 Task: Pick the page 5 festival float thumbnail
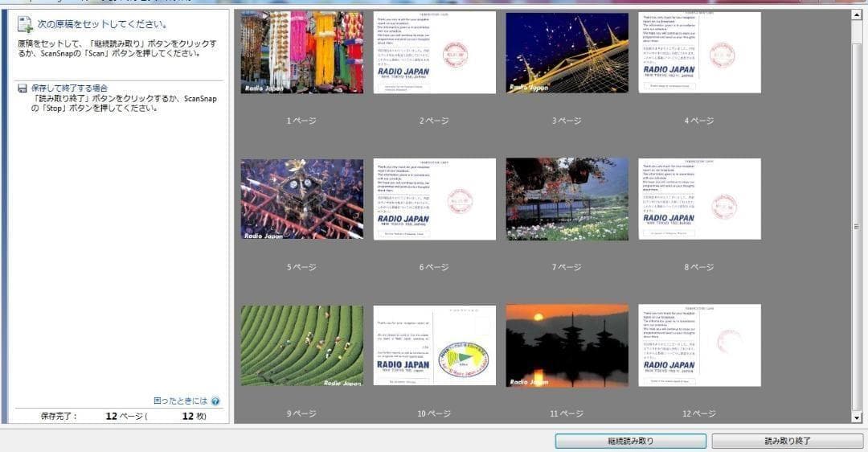[x=301, y=199]
